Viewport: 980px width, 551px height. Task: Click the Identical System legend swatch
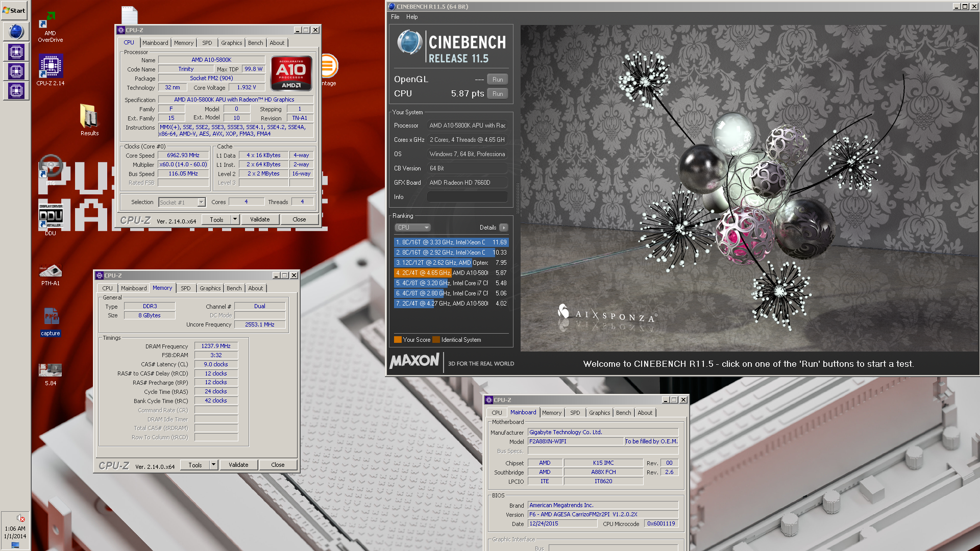(436, 340)
